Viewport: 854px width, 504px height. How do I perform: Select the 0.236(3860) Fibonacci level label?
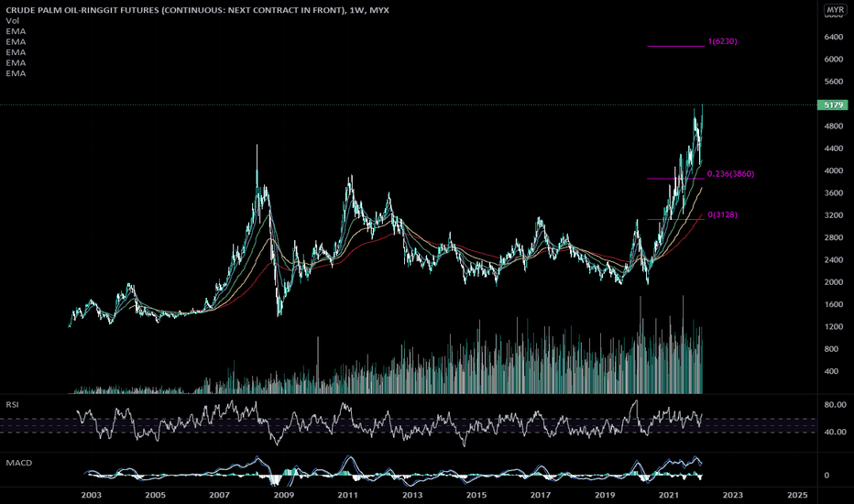pyautogui.click(x=730, y=174)
